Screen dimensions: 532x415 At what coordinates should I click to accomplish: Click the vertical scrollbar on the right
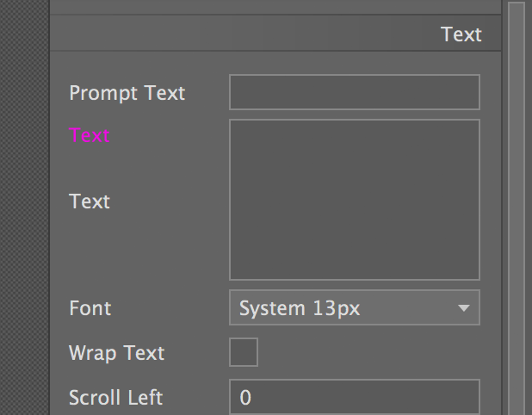click(x=517, y=207)
